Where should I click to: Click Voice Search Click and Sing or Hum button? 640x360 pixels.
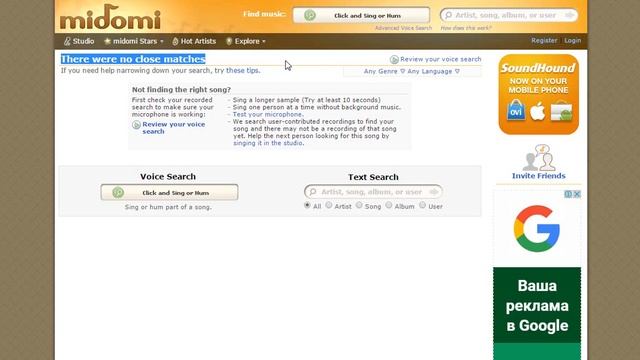[x=169, y=192]
